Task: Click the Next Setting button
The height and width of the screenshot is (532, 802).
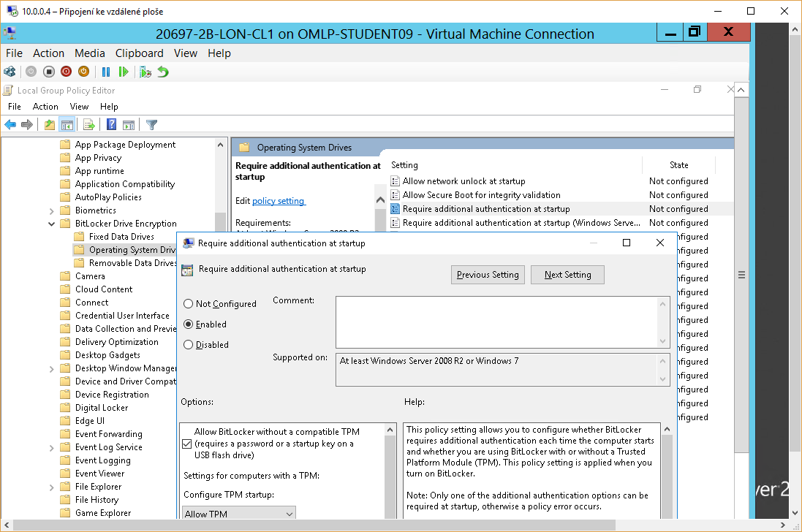Action: pos(567,275)
